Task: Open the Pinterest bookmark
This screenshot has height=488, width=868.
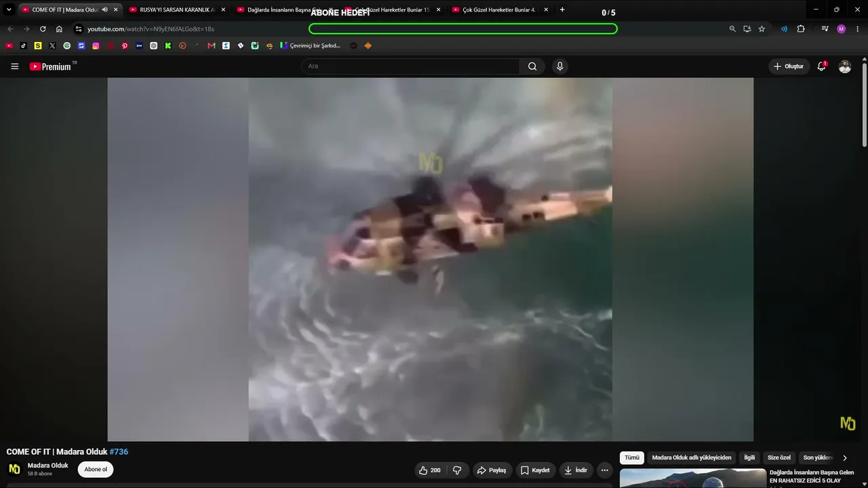Action: pyautogui.click(x=125, y=46)
